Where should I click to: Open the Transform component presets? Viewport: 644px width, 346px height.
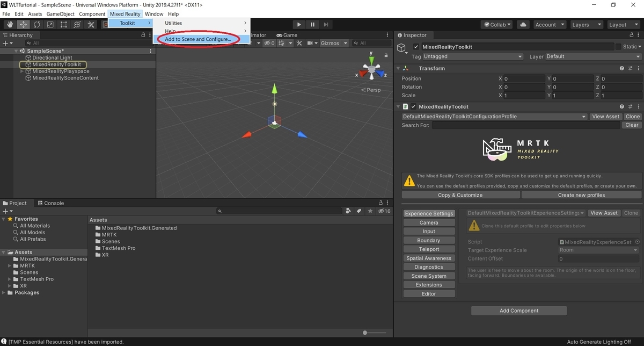630,69
